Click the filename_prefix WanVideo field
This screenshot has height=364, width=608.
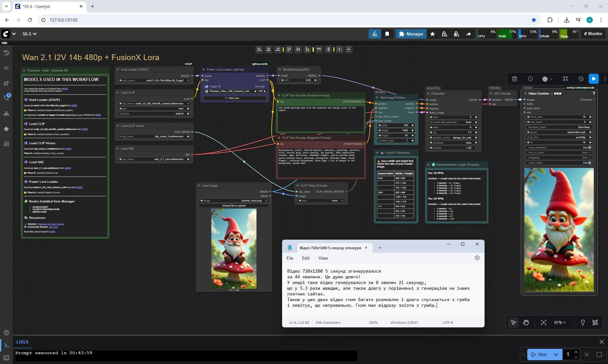click(559, 127)
